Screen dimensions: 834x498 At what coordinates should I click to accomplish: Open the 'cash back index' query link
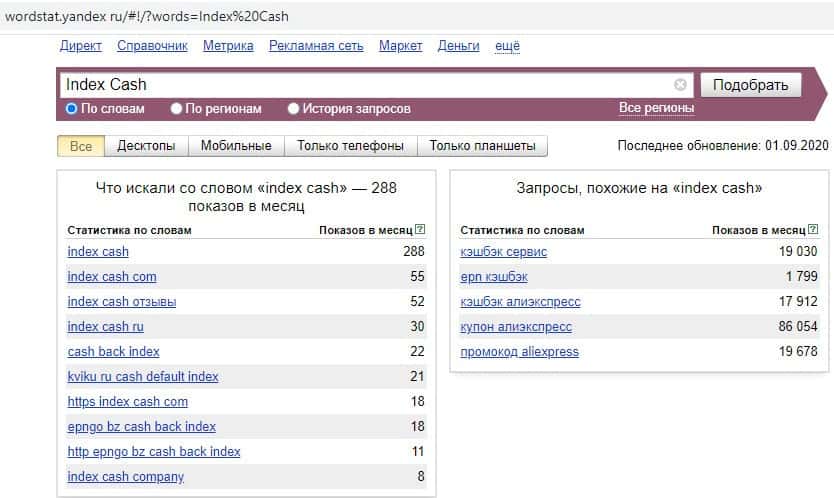pyautogui.click(x=113, y=352)
